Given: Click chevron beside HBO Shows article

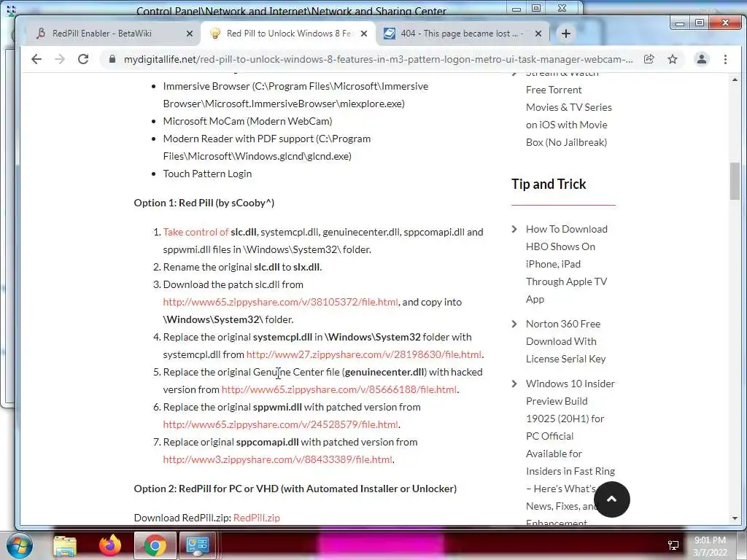Looking at the screenshot, I should [x=514, y=229].
